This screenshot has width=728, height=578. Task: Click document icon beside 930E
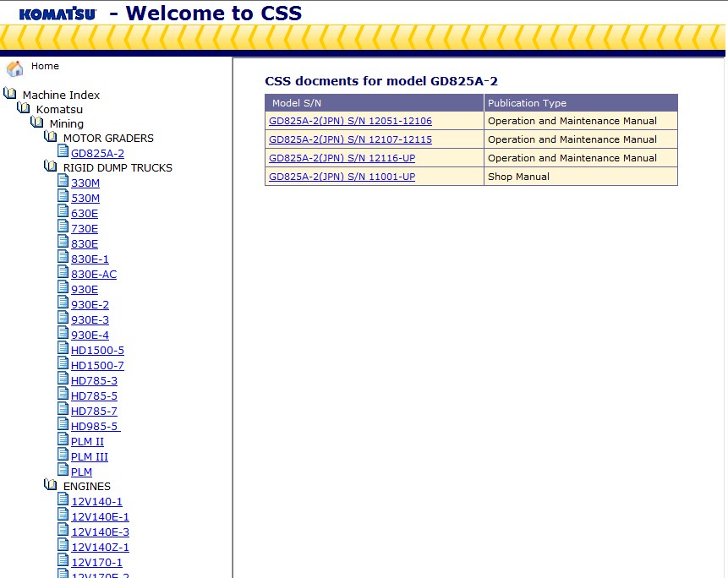point(63,287)
